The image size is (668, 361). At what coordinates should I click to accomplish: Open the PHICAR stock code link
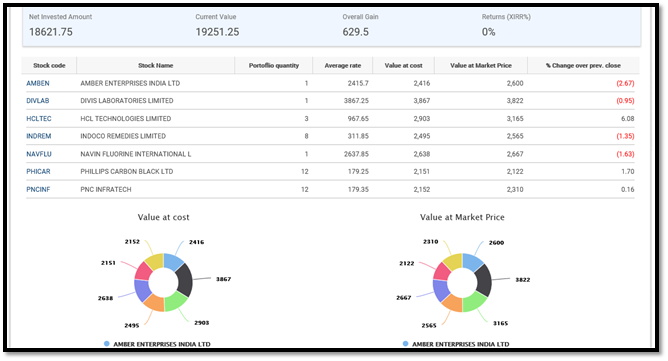tap(38, 171)
